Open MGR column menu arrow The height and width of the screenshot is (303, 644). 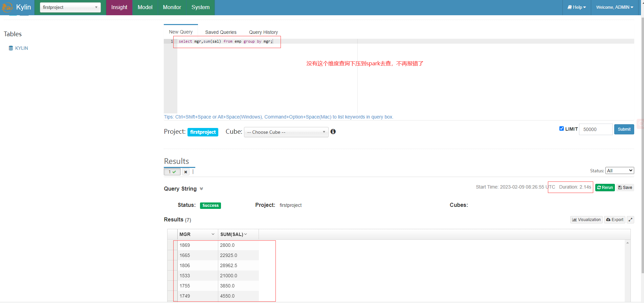[x=213, y=234]
